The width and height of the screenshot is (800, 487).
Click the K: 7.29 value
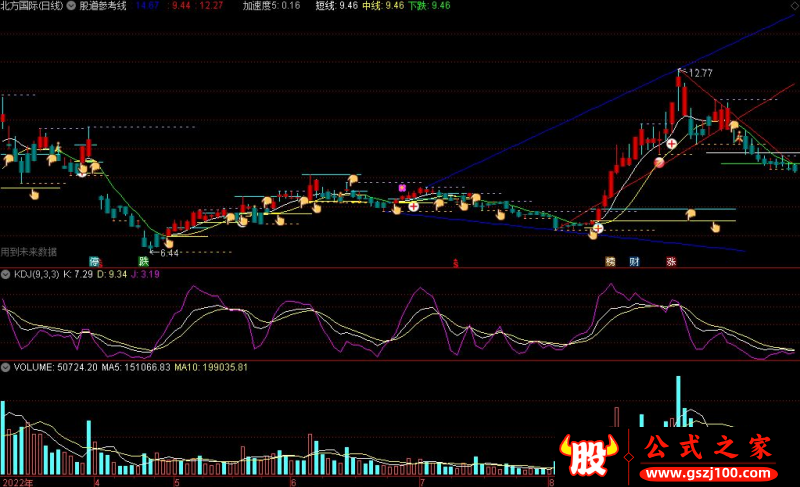[78, 274]
